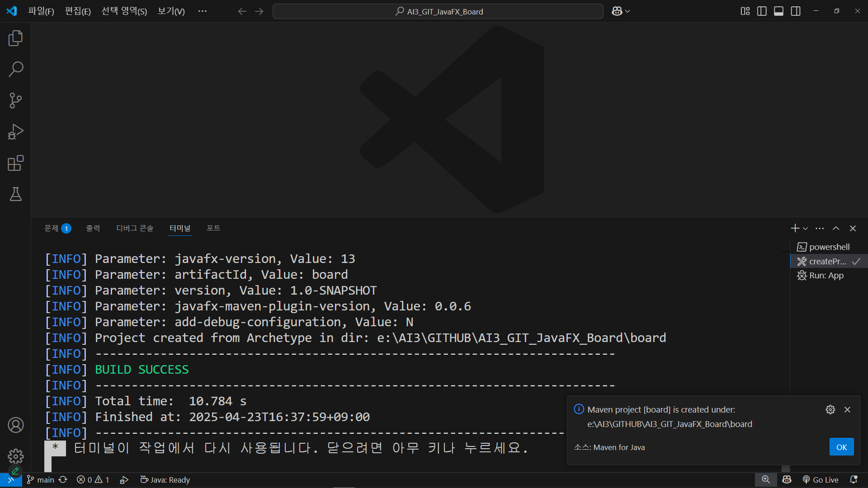Click the main branch indicator

pos(41,480)
